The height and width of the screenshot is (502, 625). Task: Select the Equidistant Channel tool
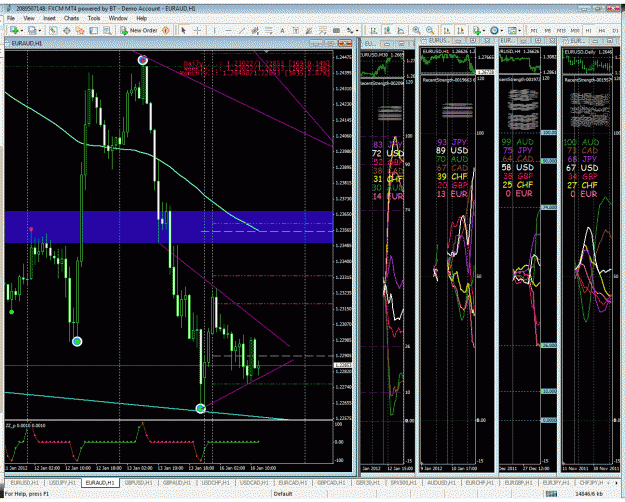(255, 30)
